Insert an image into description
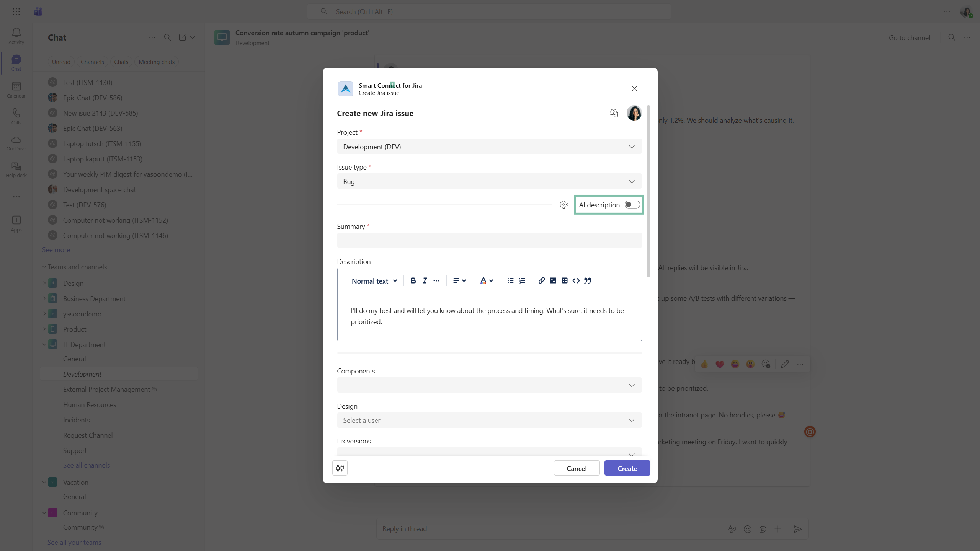 pos(553,280)
